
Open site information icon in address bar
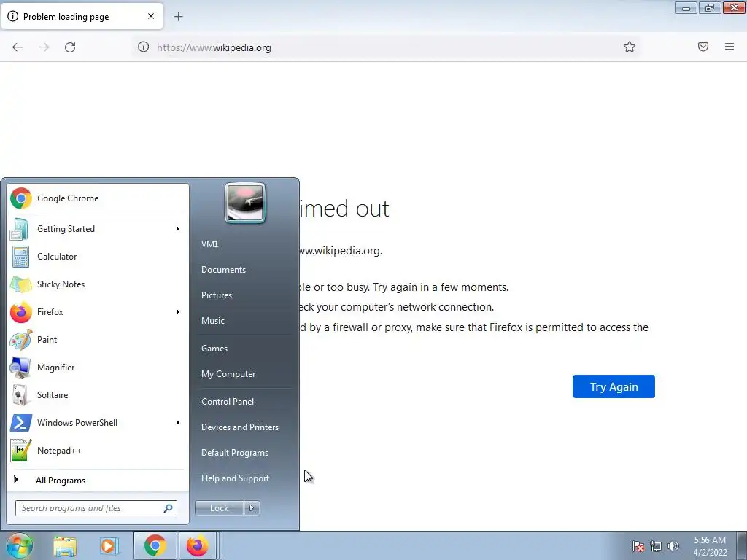click(x=144, y=47)
